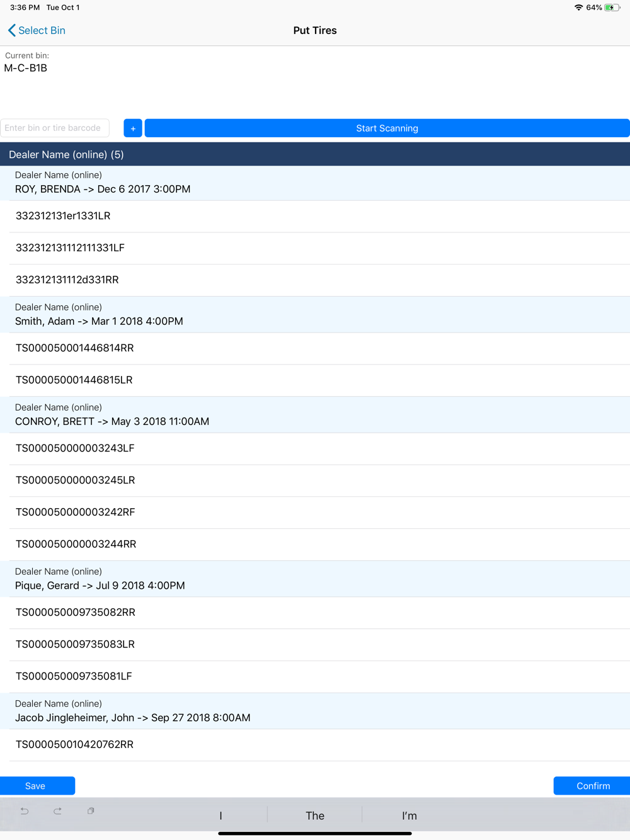Select tire TS000050001446814RR
The width and height of the screenshot is (630, 840).
pos(315,348)
